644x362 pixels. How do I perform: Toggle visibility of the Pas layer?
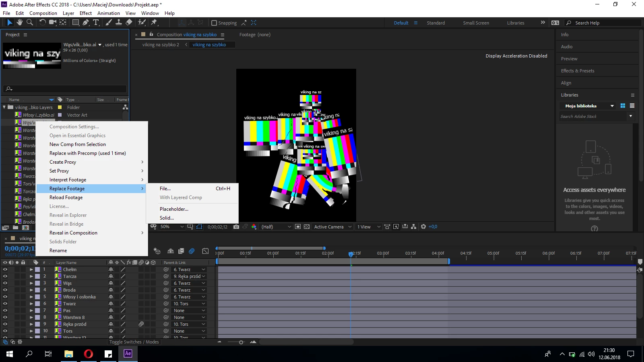(x=5, y=311)
